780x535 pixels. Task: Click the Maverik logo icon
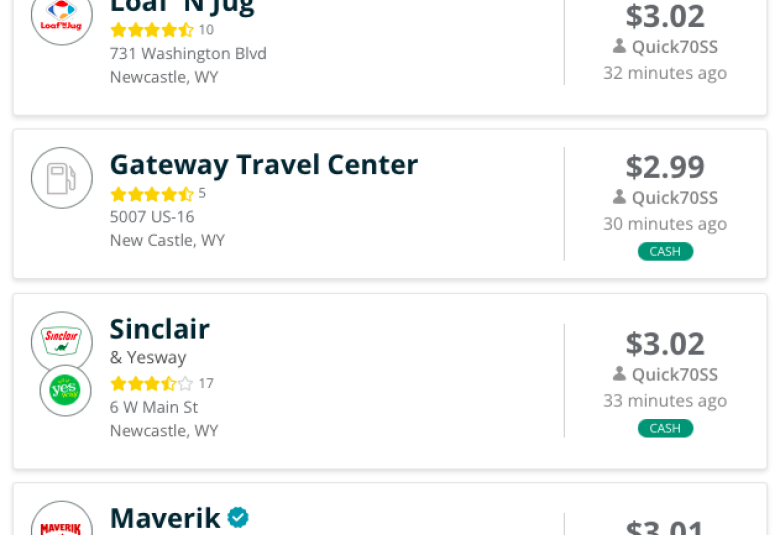pyautogui.click(x=62, y=518)
